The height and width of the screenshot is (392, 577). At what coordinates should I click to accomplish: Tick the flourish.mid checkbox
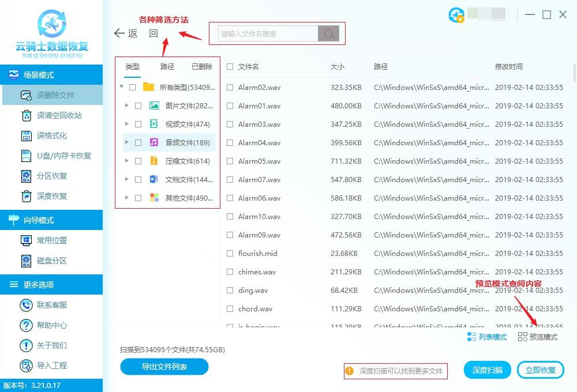(230, 254)
